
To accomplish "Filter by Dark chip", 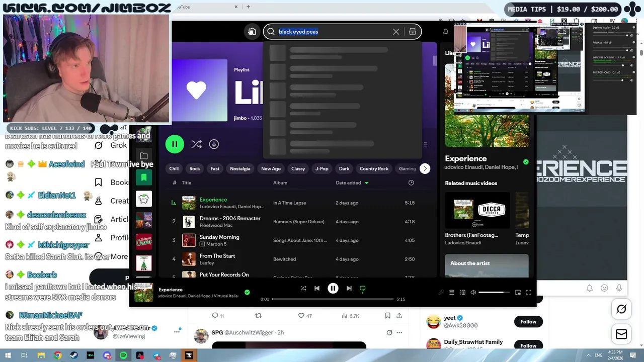I will click(x=344, y=169).
